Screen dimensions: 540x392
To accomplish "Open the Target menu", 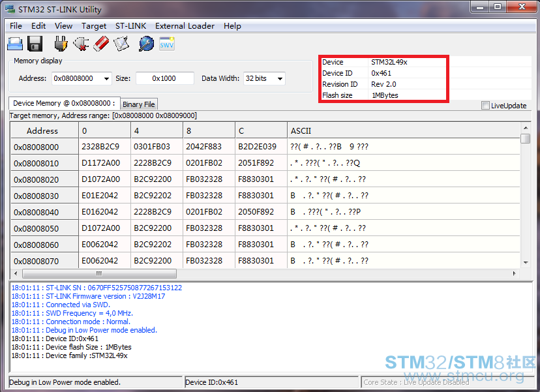I will (94, 26).
